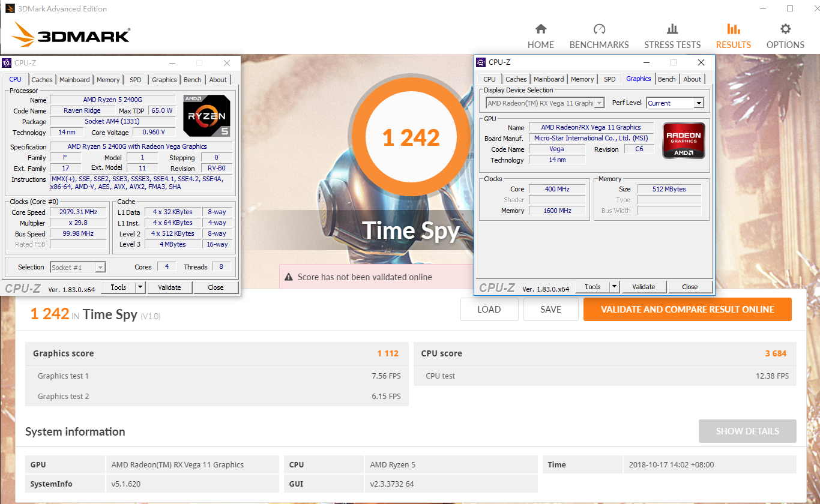Click the CPU score 3 684 value
Image resolution: width=820 pixels, height=504 pixels.
click(x=776, y=353)
